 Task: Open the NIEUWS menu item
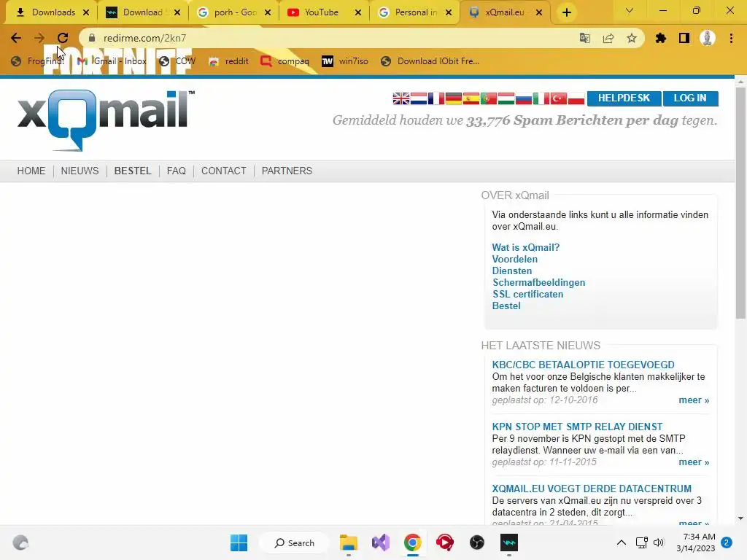click(80, 171)
